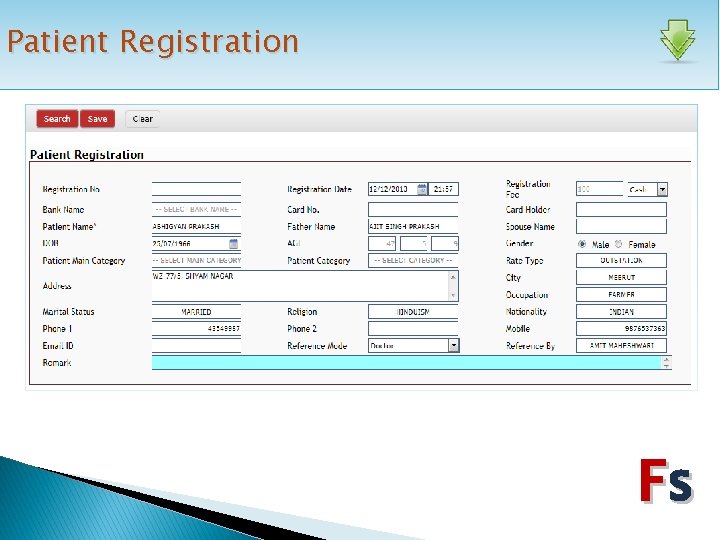The height and width of the screenshot is (540, 720).
Task: Click the Search button
Action: 57,119
